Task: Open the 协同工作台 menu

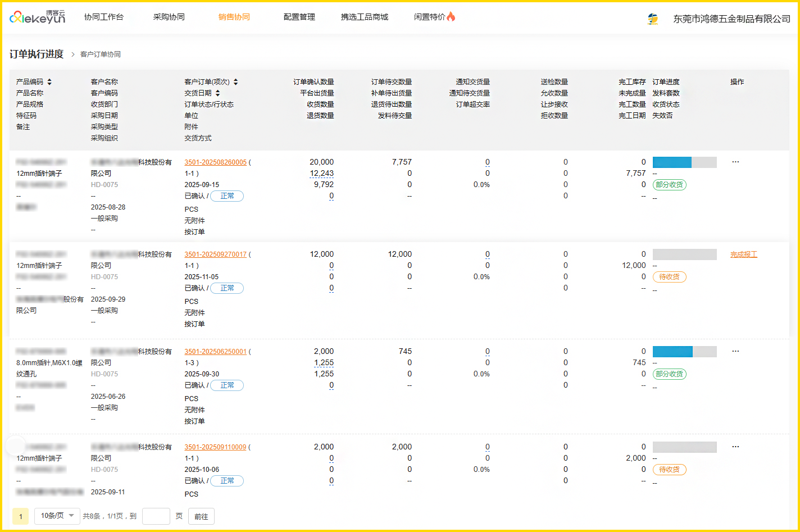Action: (103, 17)
